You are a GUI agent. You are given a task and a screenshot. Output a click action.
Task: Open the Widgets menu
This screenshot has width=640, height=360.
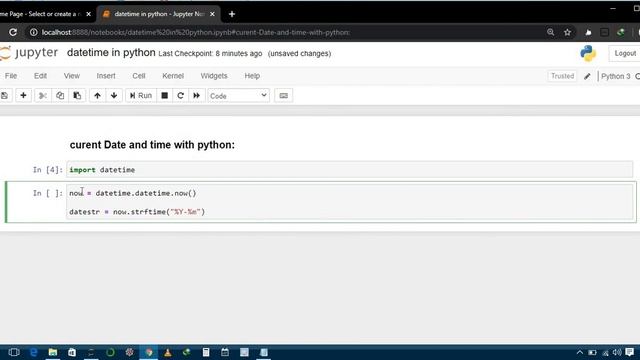[214, 76]
